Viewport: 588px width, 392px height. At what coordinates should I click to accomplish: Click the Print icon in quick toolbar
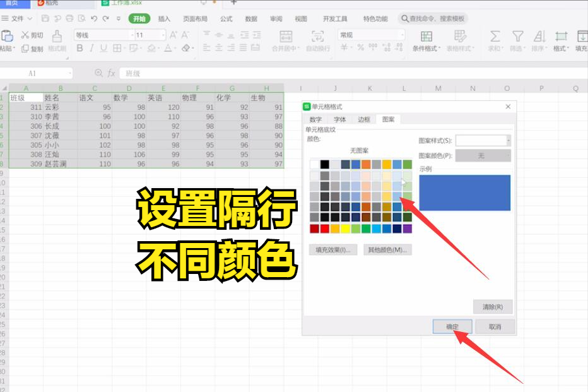(69, 18)
